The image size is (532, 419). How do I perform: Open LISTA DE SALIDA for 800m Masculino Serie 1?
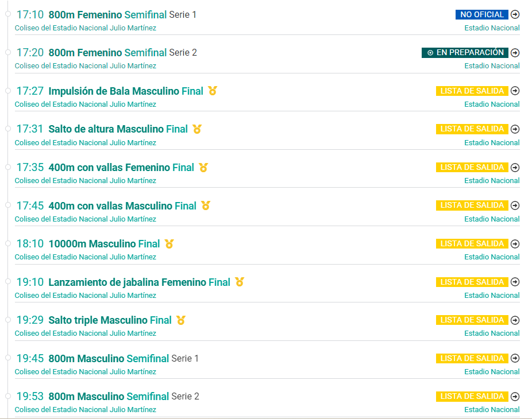[472, 358]
